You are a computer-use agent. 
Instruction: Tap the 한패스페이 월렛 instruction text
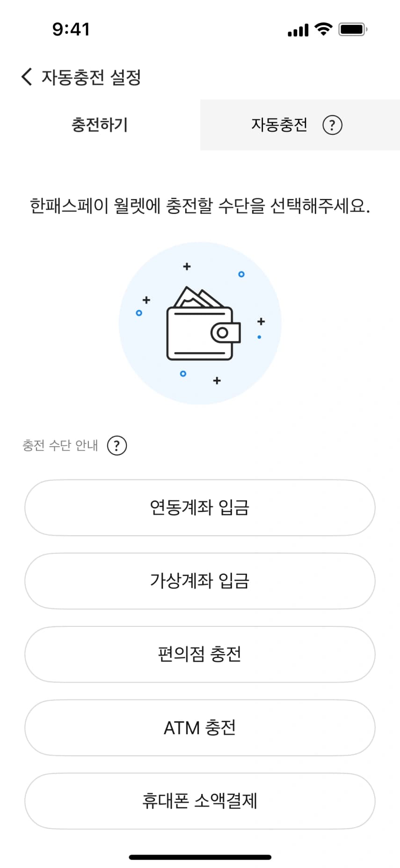click(200, 206)
